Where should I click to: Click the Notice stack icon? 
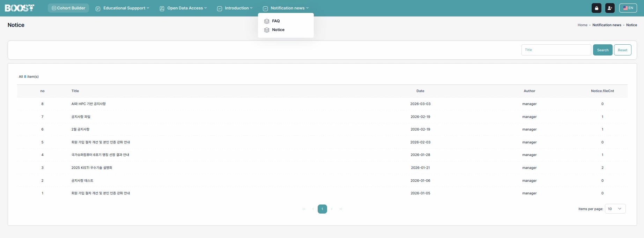click(x=267, y=30)
